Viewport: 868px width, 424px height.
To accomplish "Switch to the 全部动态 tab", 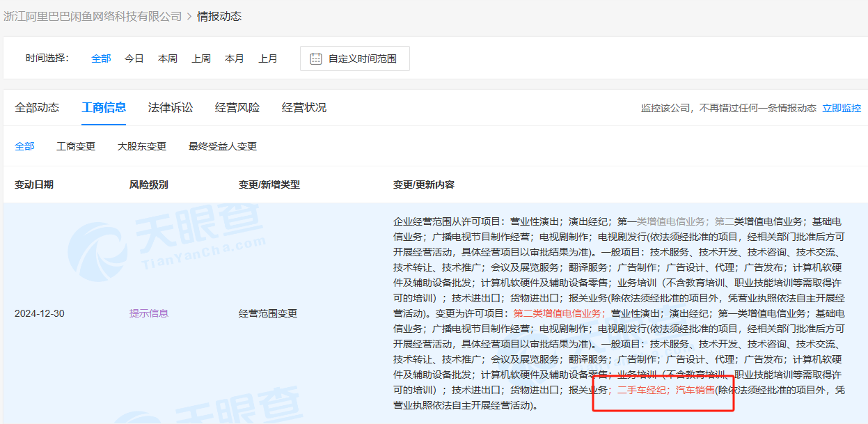I will (37, 107).
